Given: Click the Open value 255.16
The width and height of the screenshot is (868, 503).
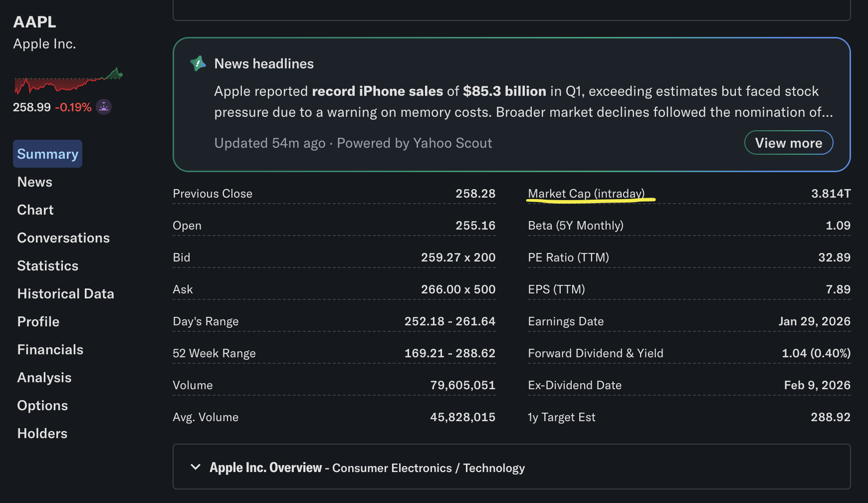Looking at the screenshot, I should (475, 226).
